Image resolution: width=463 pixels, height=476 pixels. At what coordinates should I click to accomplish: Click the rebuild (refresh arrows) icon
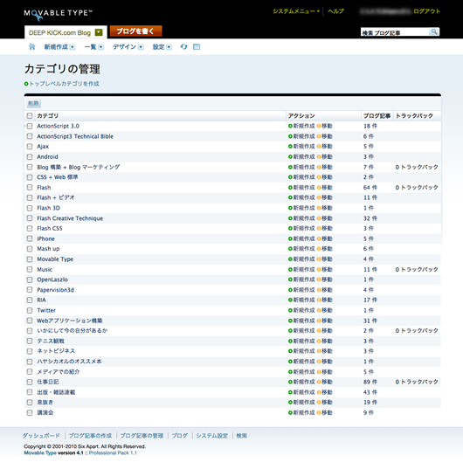click(183, 47)
